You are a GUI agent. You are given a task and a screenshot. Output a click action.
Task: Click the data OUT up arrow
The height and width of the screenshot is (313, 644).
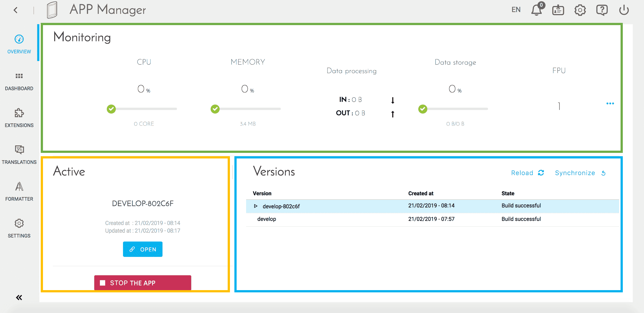click(x=393, y=114)
